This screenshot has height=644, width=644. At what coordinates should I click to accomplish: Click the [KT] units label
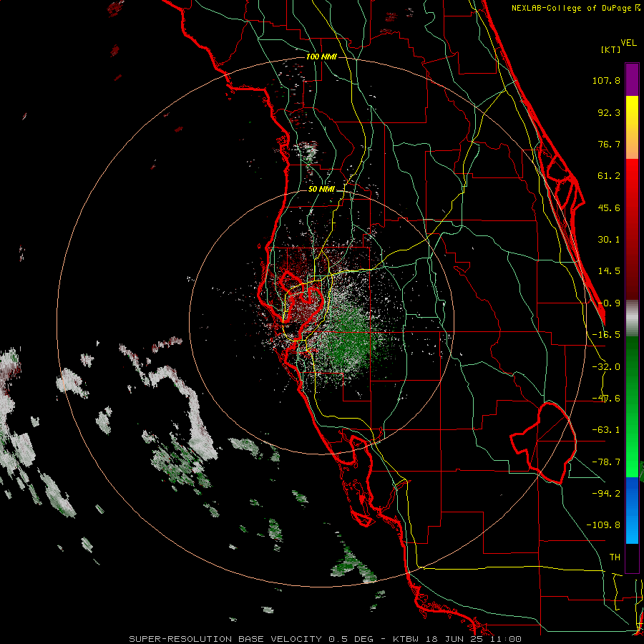(611, 49)
